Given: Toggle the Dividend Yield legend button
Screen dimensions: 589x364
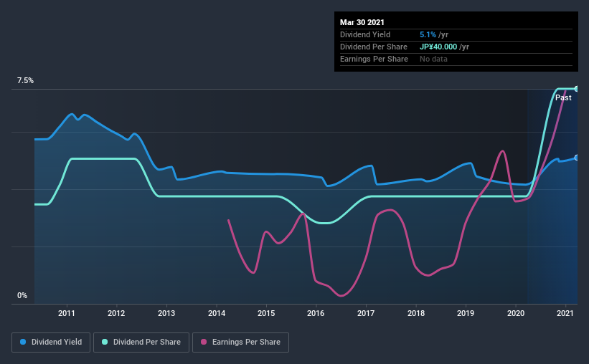Looking at the screenshot, I should click(x=51, y=343).
